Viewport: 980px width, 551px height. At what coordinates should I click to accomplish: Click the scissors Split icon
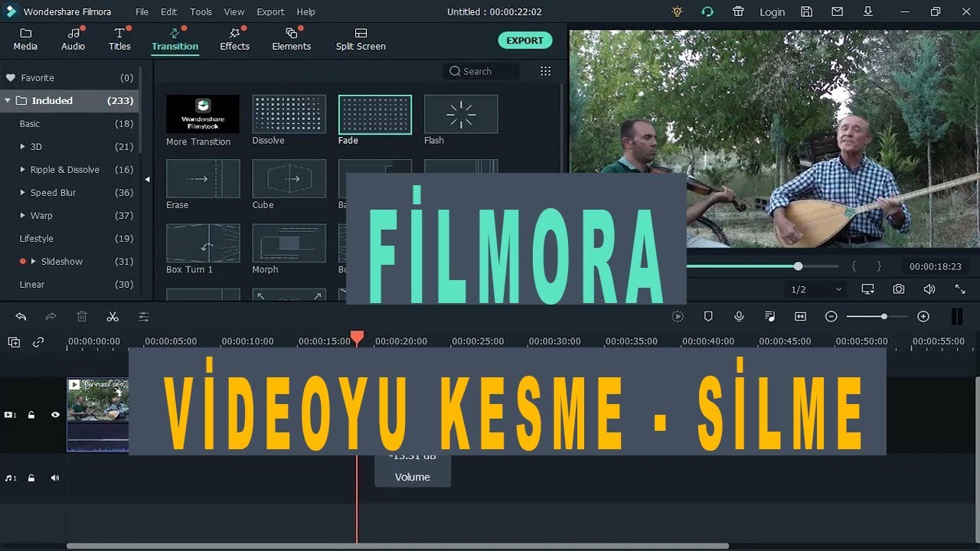coord(113,316)
